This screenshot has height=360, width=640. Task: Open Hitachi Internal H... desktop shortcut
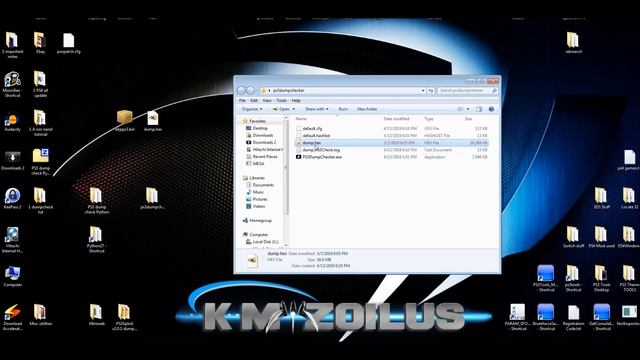coord(12,240)
